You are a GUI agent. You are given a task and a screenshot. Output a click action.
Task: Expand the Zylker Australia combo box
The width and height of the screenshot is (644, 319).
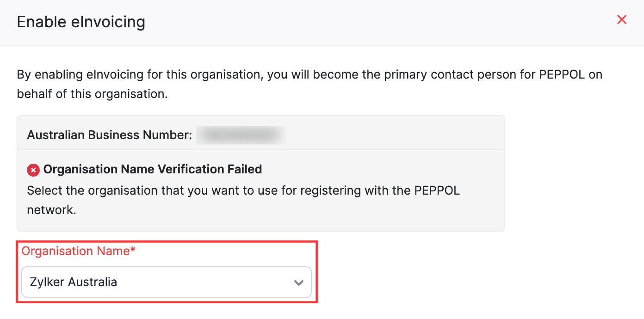(x=167, y=282)
